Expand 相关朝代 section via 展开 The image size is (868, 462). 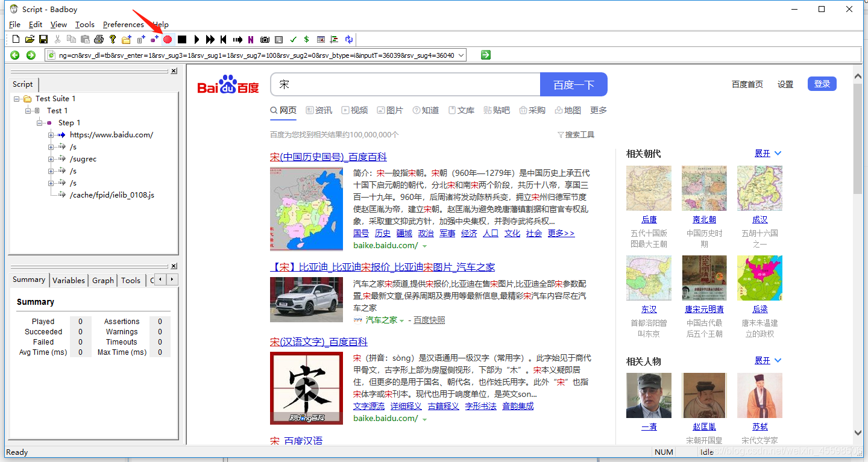(x=768, y=154)
